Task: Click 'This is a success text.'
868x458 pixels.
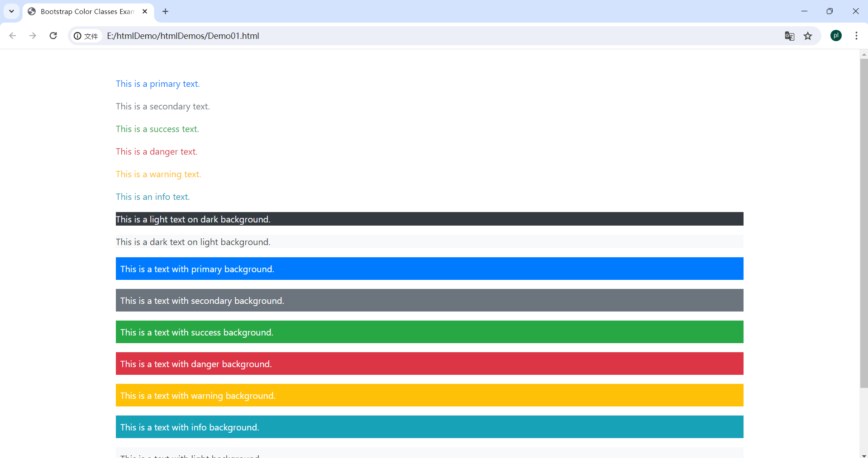Action: pyautogui.click(x=157, y=129)
